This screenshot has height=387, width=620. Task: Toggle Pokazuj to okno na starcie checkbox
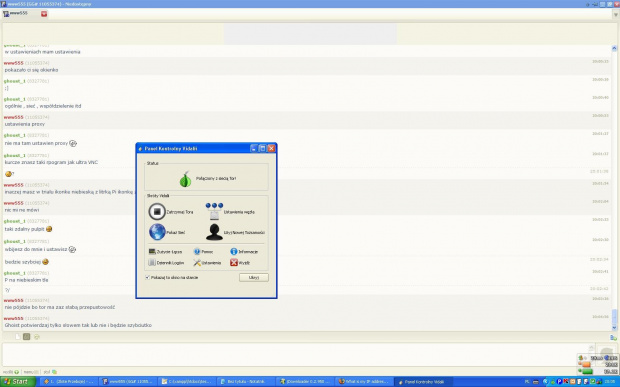(x=147, y=278)
